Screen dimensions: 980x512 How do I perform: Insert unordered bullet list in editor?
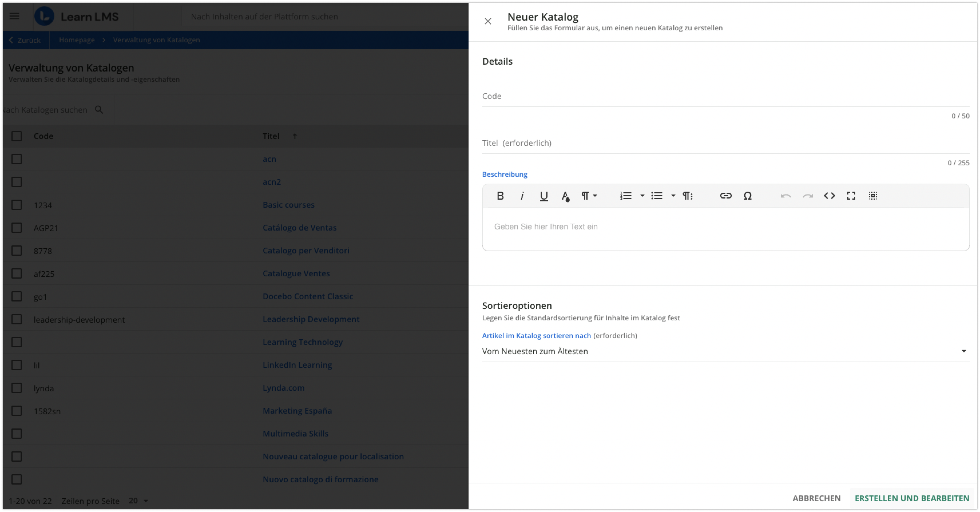(x=657, y=196)
